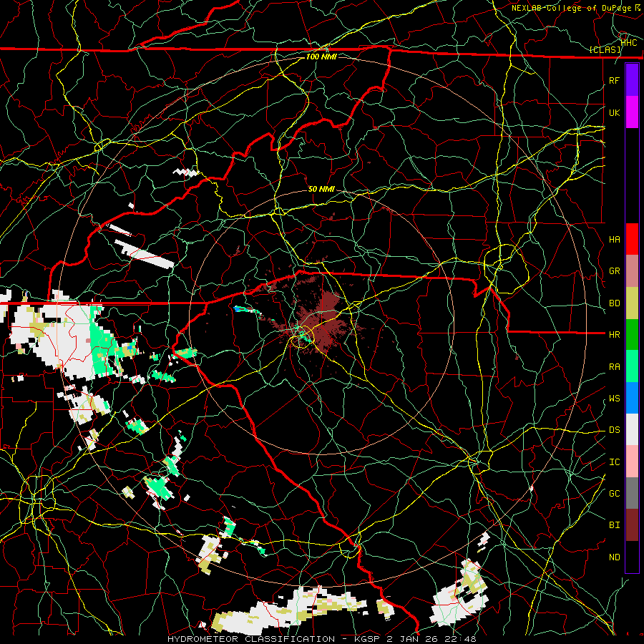Click the BI legend label
The width and height of the screenshot is (644, 644).
[x=614, y=525]
